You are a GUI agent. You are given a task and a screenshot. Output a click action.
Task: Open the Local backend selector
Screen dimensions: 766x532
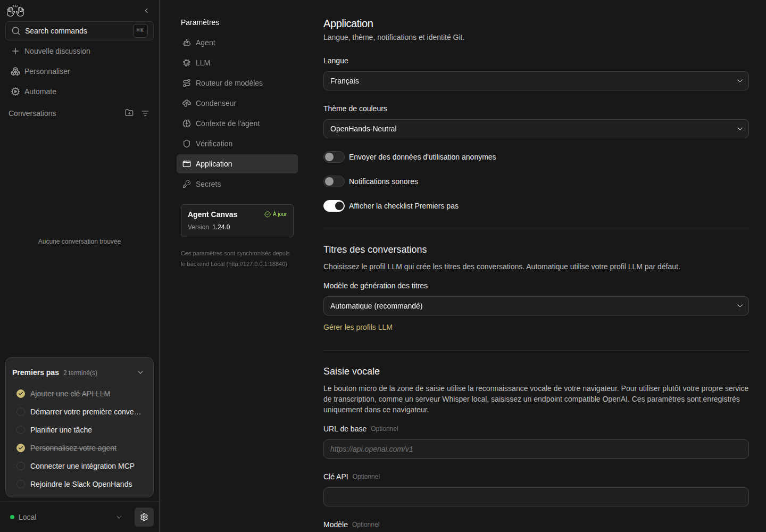click(x=66, y=517)
